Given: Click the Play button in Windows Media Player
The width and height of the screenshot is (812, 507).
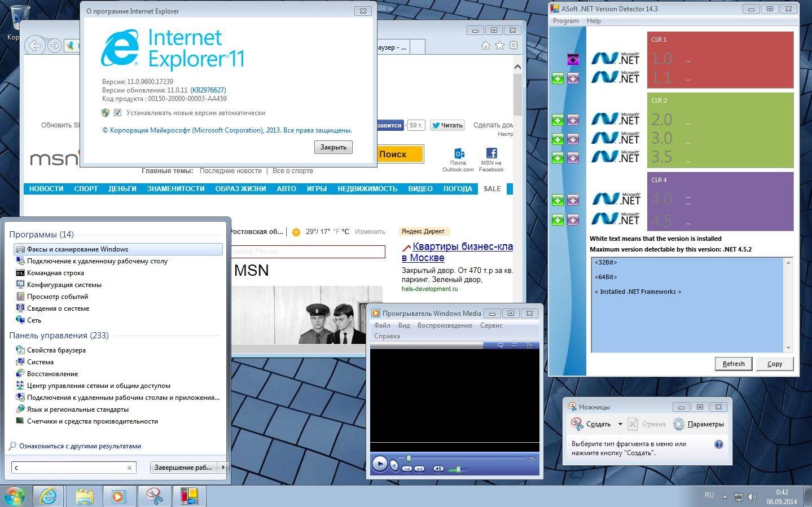Looking at the screenshot, I should [380, 464].
